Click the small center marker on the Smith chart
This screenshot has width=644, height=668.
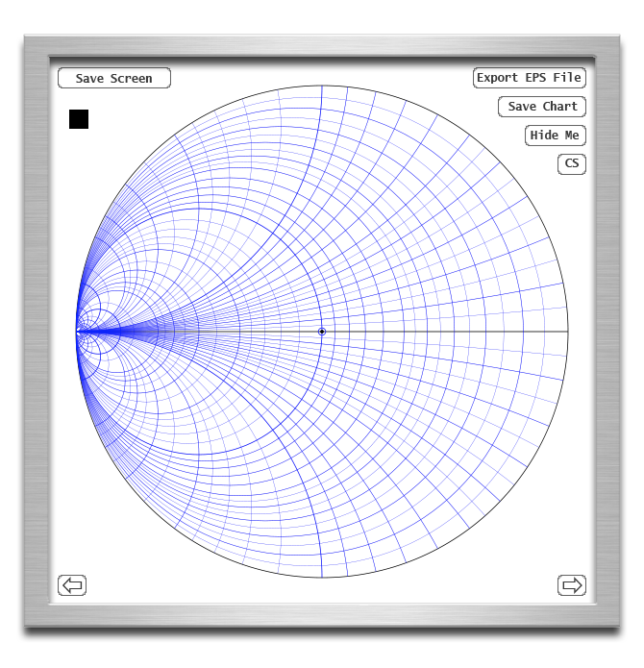point(322,332)
